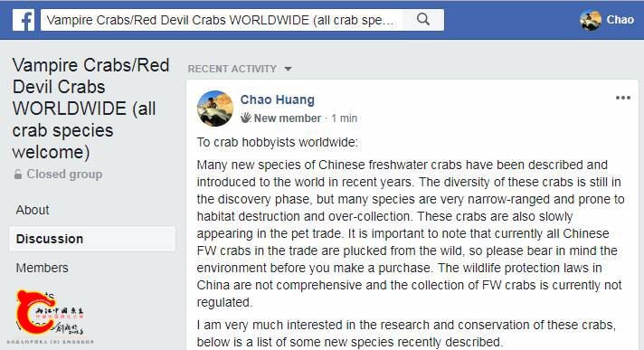
Task: Click the Recent Activity dropdown arrow
Action: coord(288,69)
